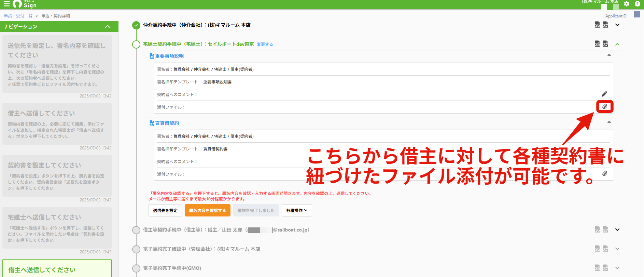Click the 申込・契約詳細 breadcrumb text
The width and height of the screenshot is (644, 277).
pyautogui.click(x=56, y=16)
